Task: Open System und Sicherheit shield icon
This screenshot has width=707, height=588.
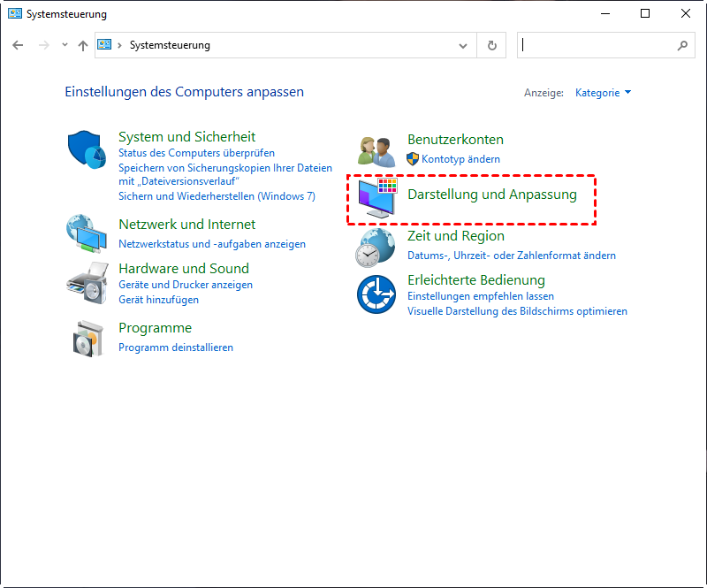Action: [x=87, y=149]
